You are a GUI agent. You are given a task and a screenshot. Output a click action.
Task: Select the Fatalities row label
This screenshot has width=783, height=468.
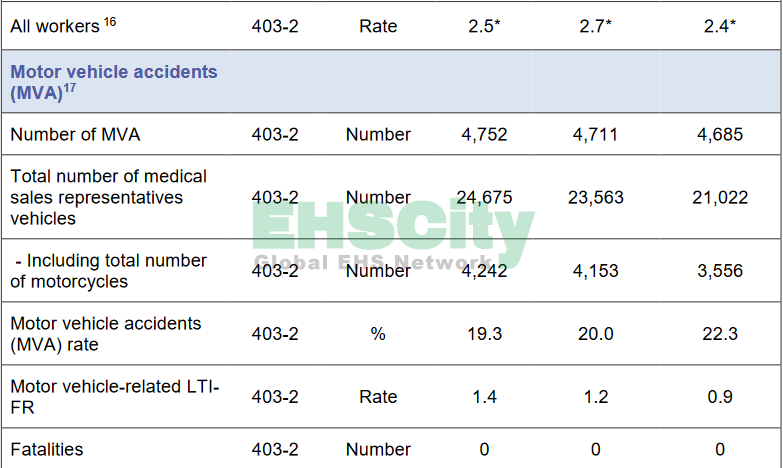tap(47, 450)
